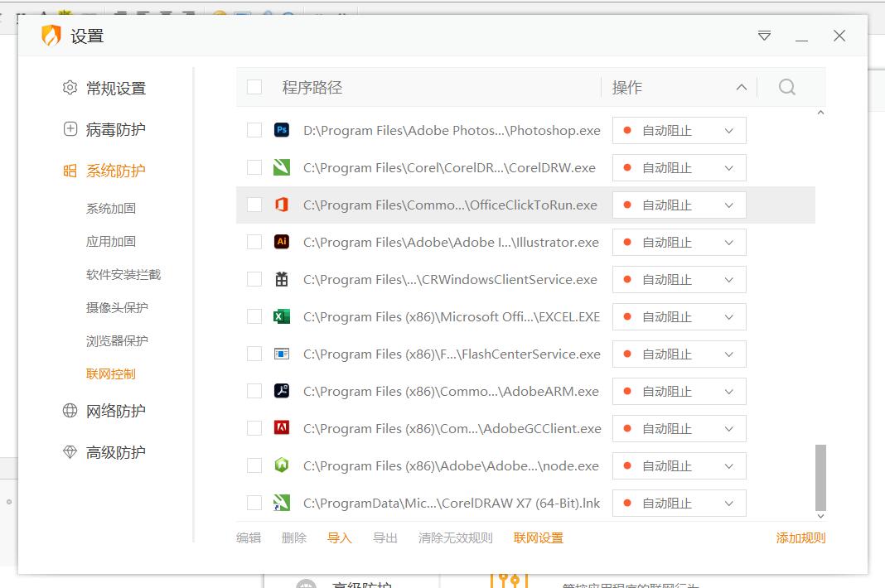The image size is (885, 588).
Task: Click the EXCEL.EXE icon in list
Action: coord(282,316)
